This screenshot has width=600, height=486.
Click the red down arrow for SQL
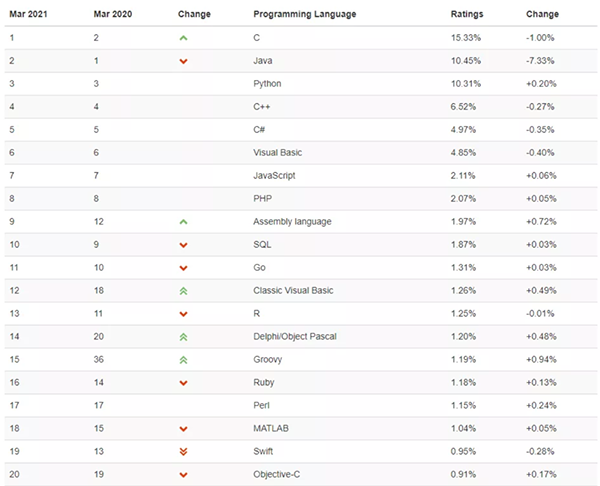tap(183, 245)
